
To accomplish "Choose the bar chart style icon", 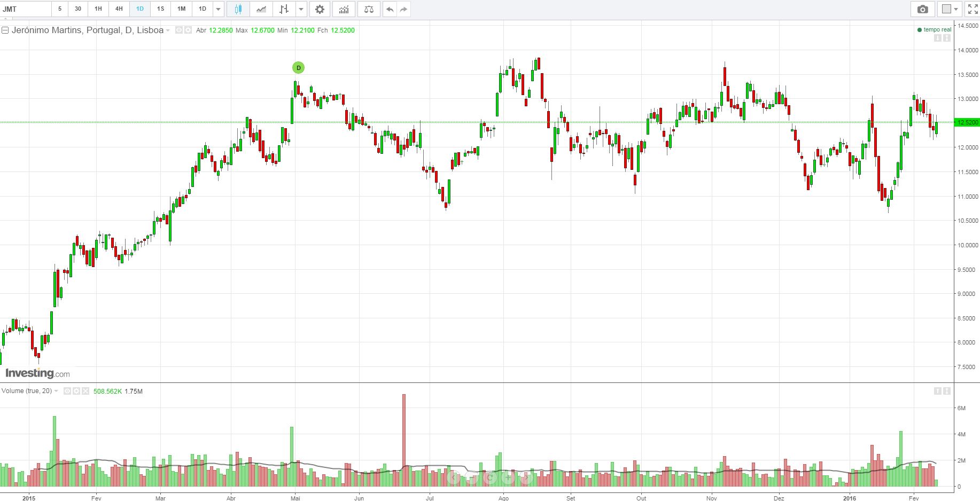I will [x=284, y=9].
